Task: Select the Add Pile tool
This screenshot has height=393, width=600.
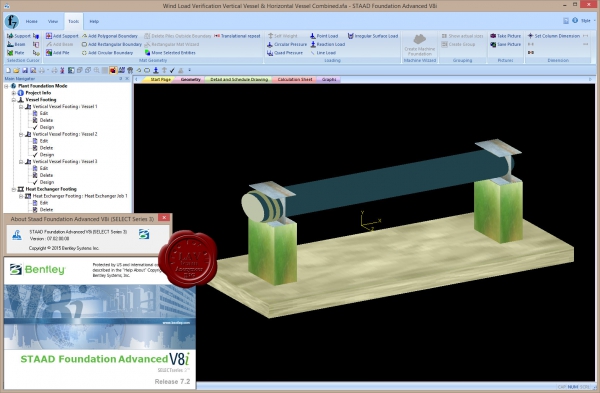Action: click(57, 53)
